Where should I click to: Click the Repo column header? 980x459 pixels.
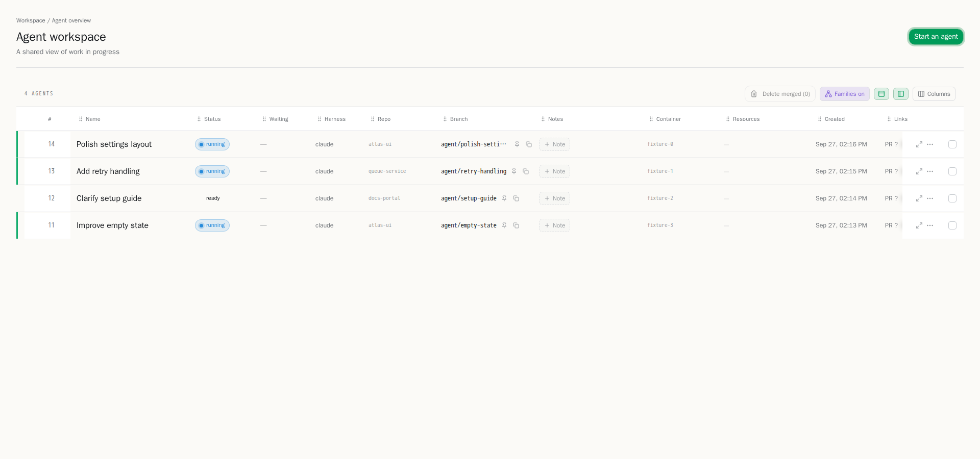pos(384,119)
